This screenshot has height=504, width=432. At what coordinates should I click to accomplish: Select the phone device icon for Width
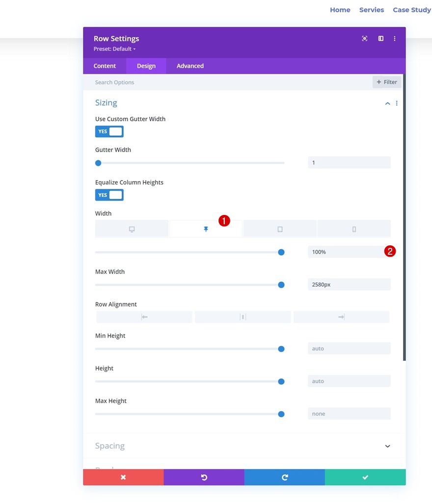tap(354, 229)
